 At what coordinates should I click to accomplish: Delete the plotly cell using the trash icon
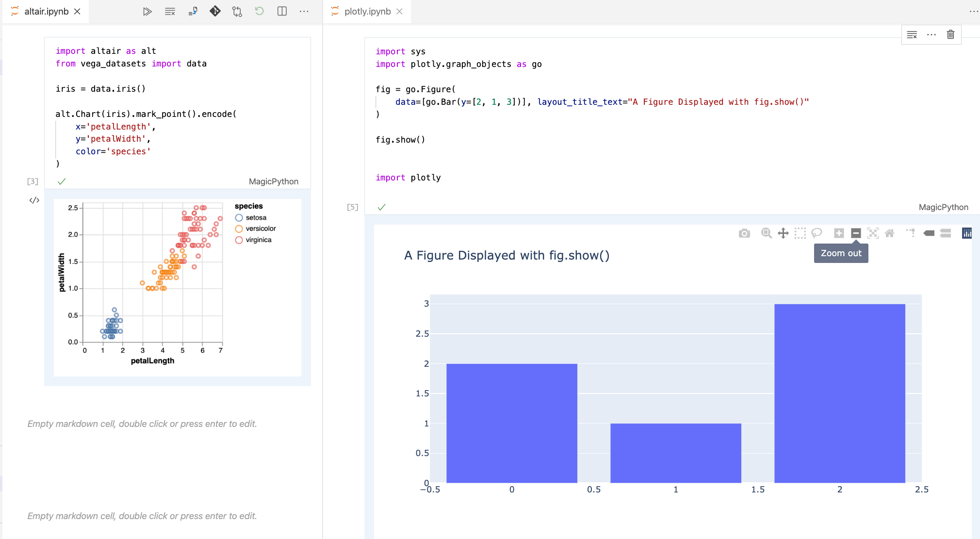click(x=949, y=34)
